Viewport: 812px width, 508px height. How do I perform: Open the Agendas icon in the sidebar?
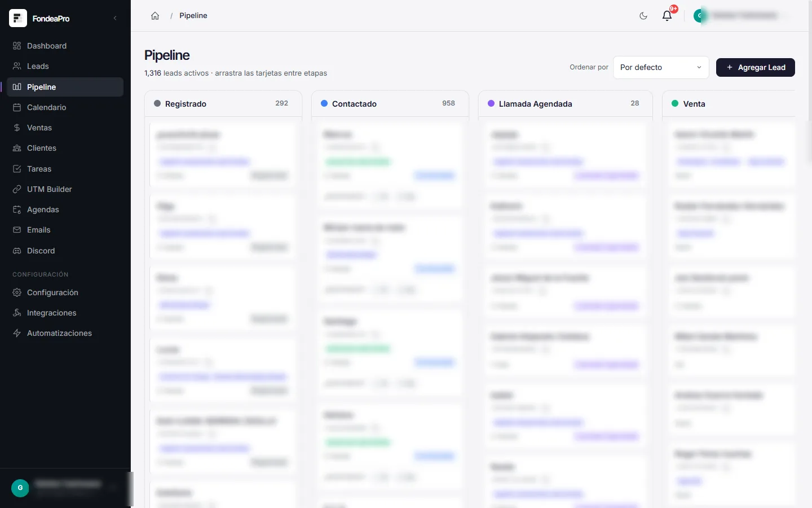click(17, 209)
